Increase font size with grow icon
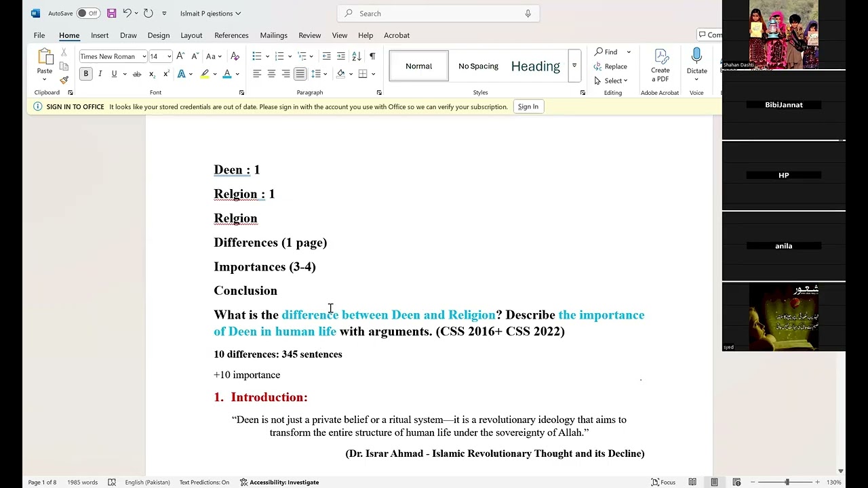This screenshot has width=868, height=488. tap(180, 56)
